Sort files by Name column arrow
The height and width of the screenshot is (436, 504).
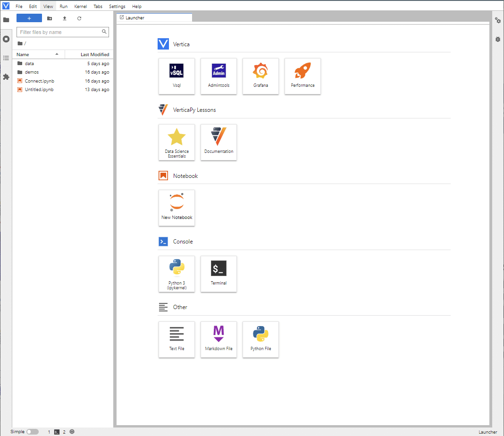[x=57, y=54]
